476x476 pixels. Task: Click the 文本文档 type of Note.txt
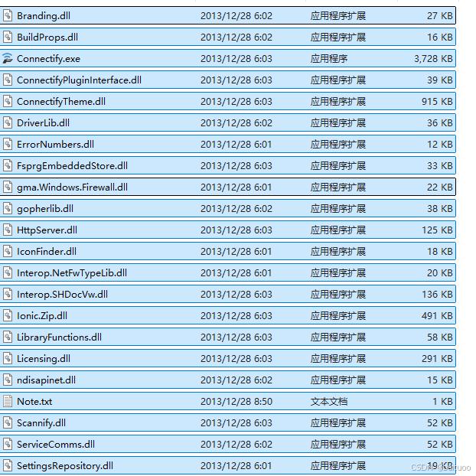point(329,401)
